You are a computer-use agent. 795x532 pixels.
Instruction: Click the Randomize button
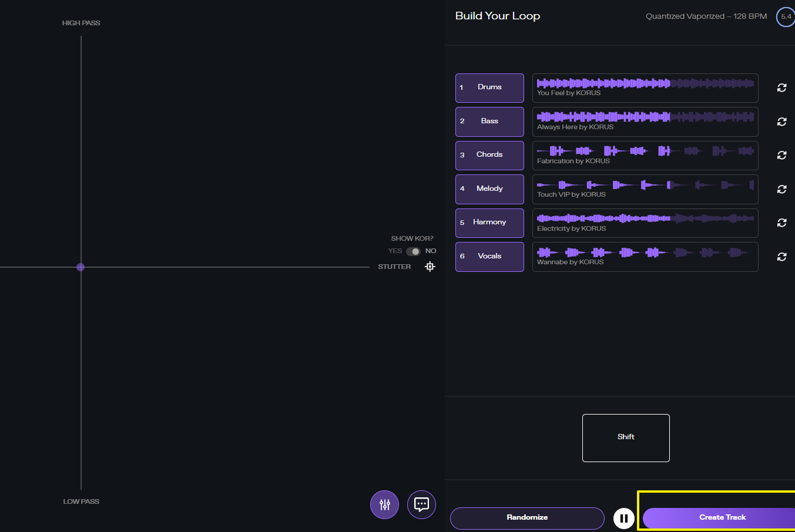pos(527,518)
